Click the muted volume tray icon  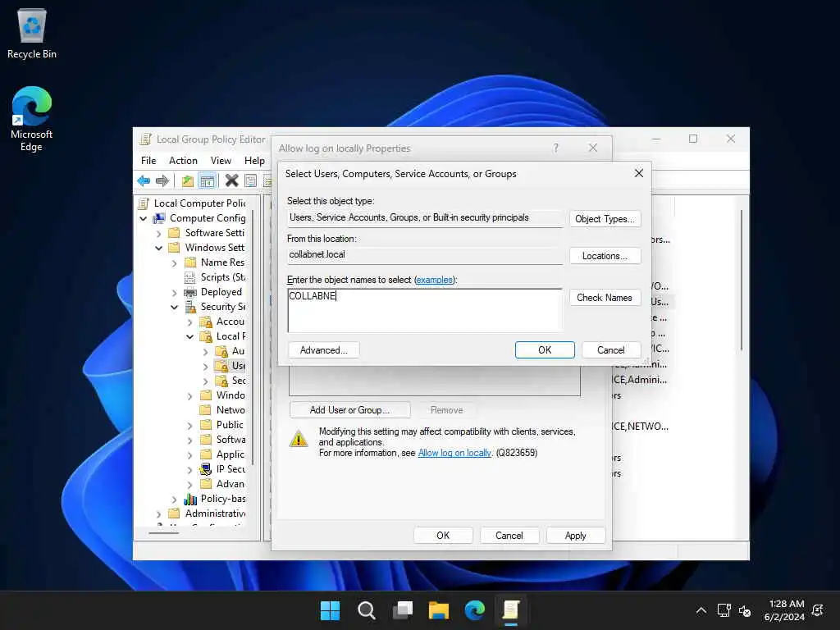click(745, 610)
